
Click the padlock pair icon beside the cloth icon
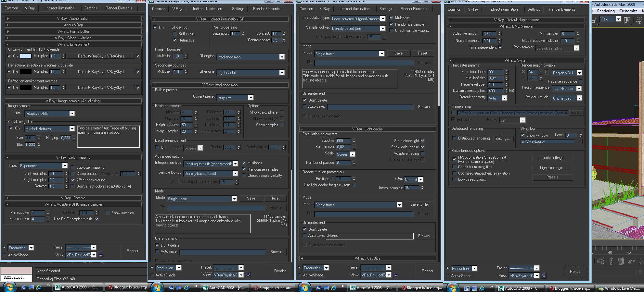click(631, 261)
